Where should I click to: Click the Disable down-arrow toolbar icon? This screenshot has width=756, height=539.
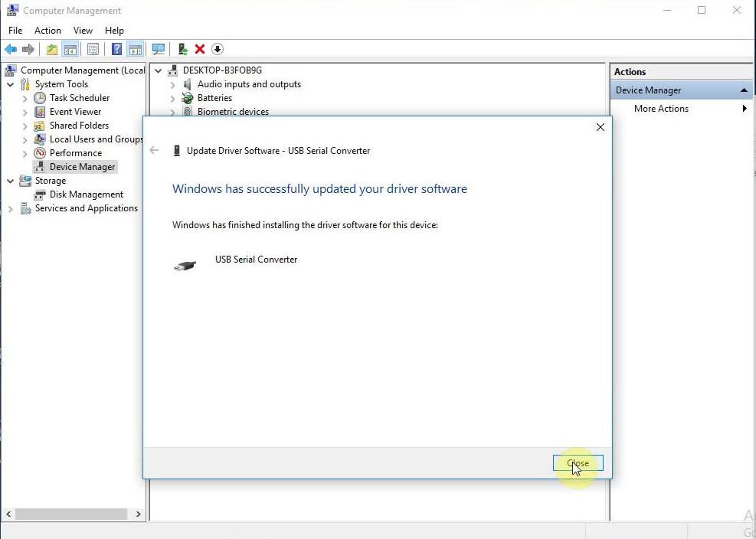click(218, 49)
